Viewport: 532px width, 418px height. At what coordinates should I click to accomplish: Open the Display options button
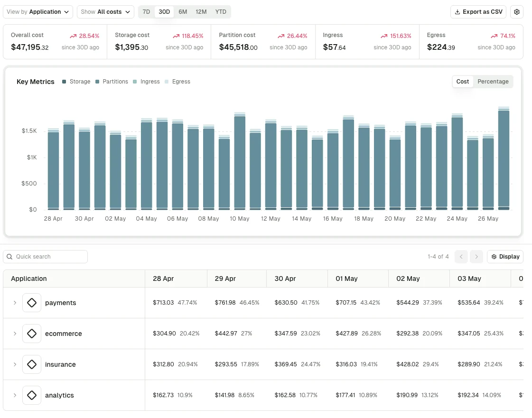click(x=505, y=257)
